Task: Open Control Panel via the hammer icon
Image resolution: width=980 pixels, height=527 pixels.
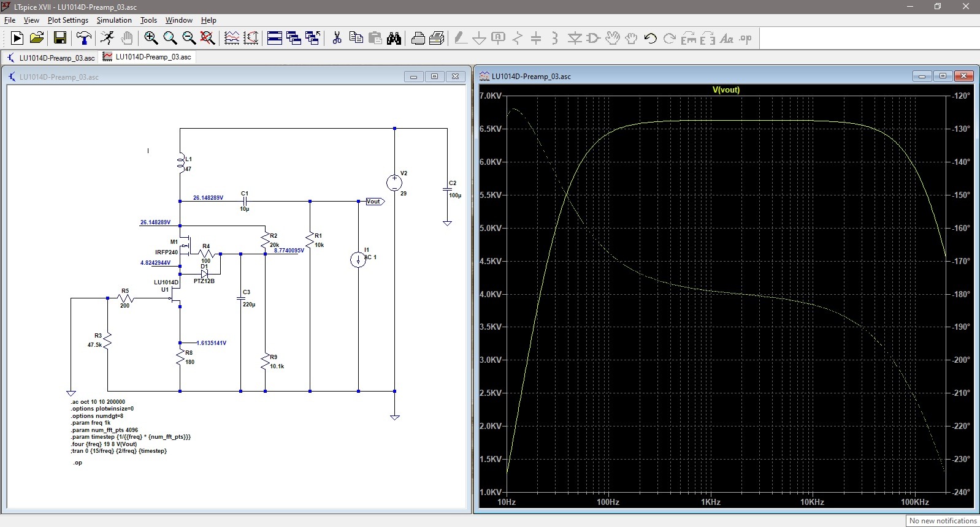Action: pyautogui.click(x=84, y=39)
